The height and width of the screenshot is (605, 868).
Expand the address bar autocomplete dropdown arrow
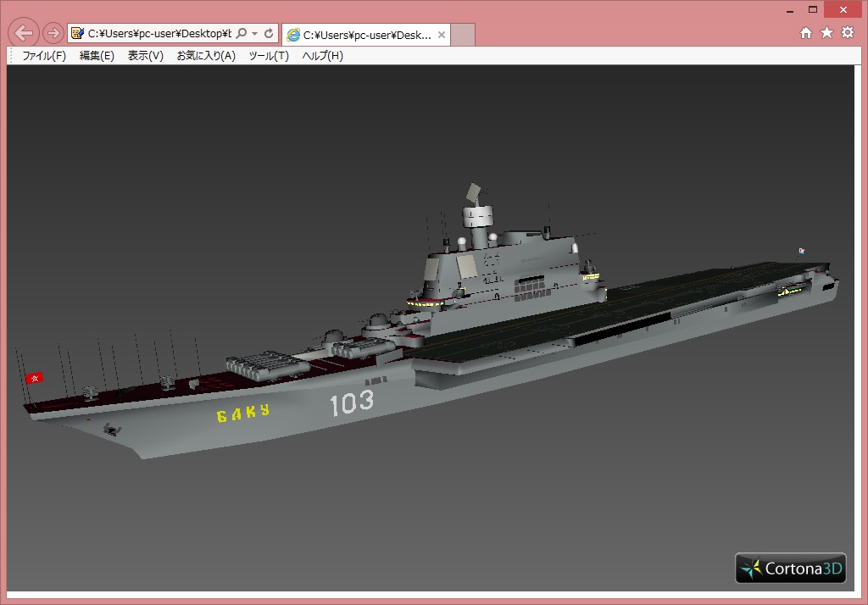pyautogui.click(x=255, y=34)
